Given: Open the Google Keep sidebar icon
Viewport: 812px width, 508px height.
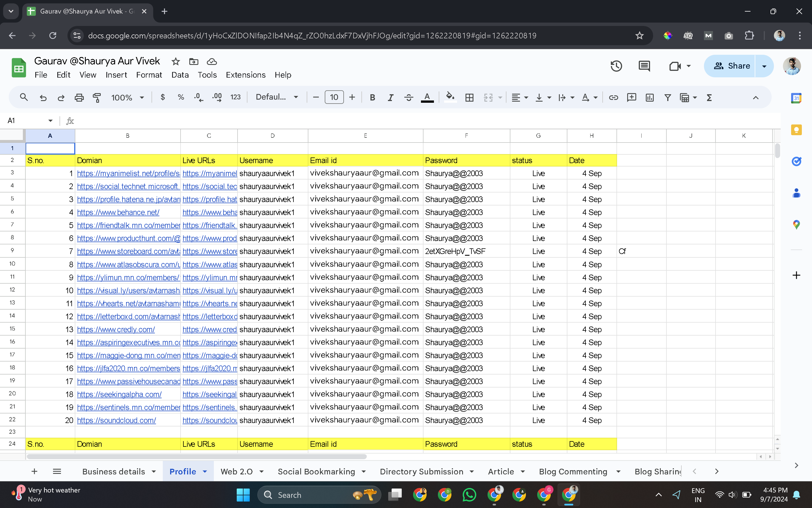Looking at the screenshot, I should [796, 130].
